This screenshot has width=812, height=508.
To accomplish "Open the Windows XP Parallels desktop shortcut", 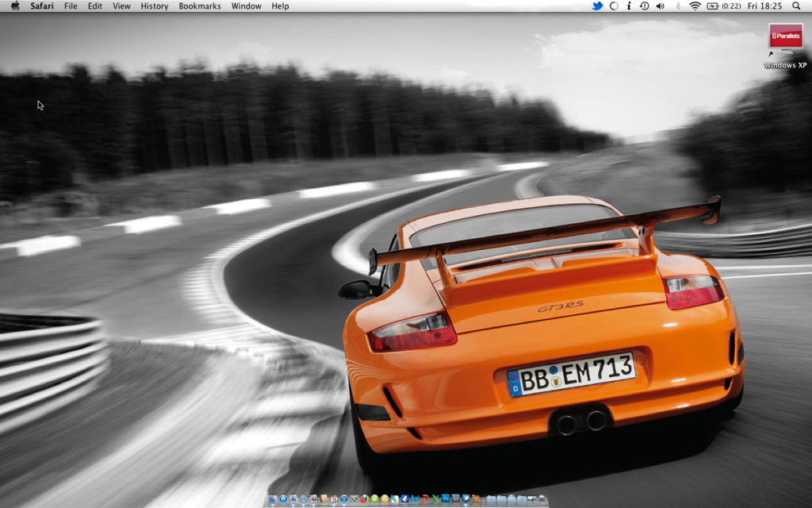I will (x=785, y=38).
